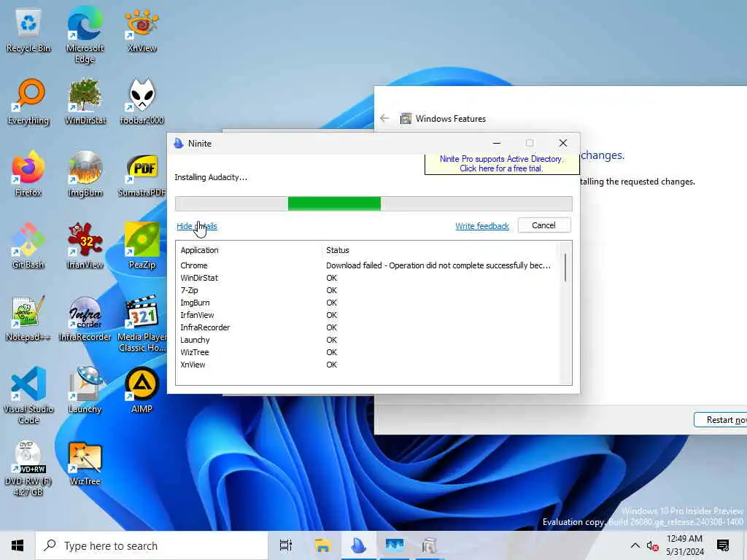Show hidden system tray icons
Viewport: 747px width, 560px height.
635,545
